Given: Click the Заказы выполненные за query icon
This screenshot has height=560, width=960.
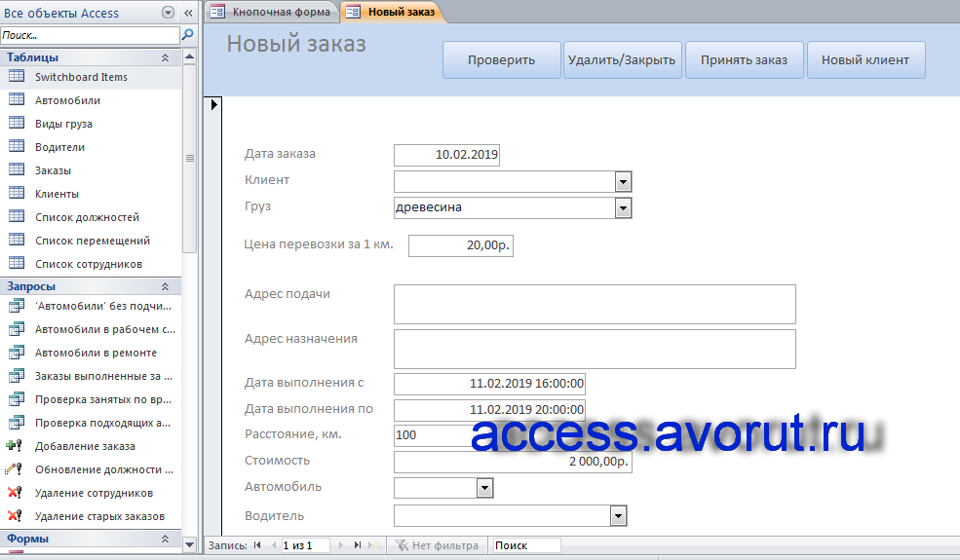Looking at the screenshot, I should 17,375.
